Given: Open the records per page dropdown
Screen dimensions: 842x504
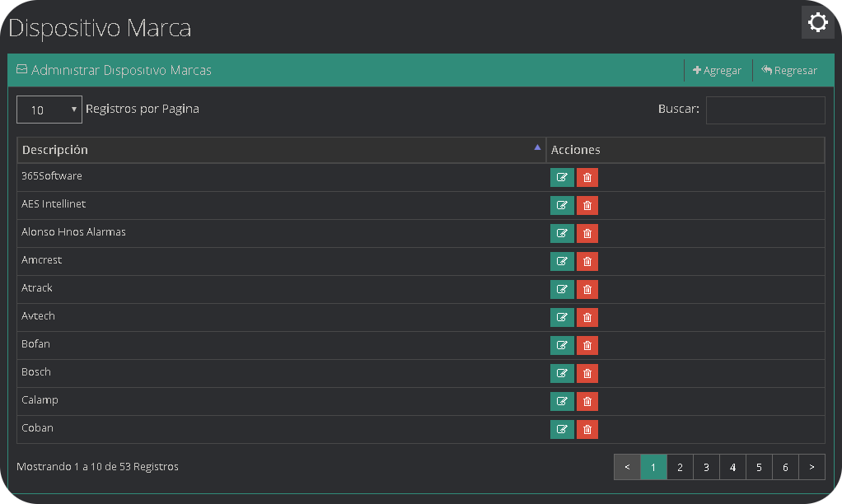Looking at the screenshot, I should [49, 110].
